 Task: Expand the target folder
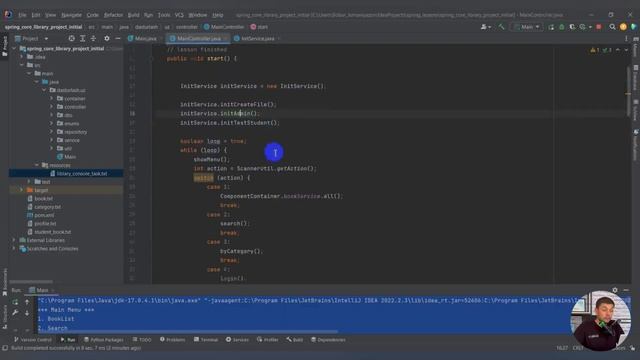pos(22,190)
